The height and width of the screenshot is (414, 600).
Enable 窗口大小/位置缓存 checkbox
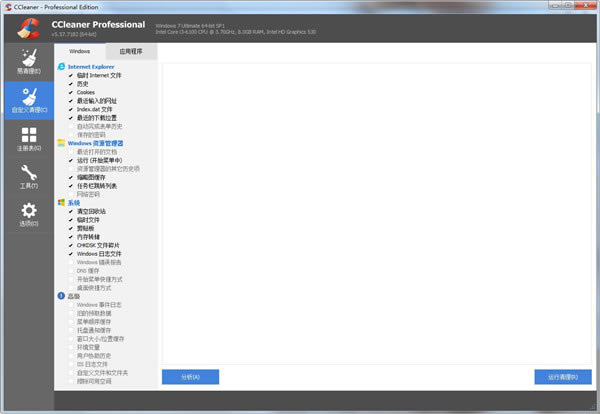(x=71, y=339)
